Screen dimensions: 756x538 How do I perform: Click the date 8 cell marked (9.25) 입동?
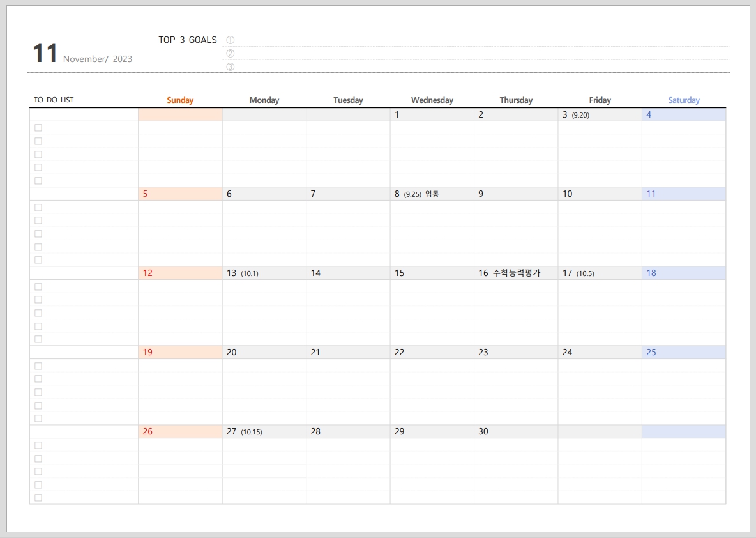(x=432, y=194)
